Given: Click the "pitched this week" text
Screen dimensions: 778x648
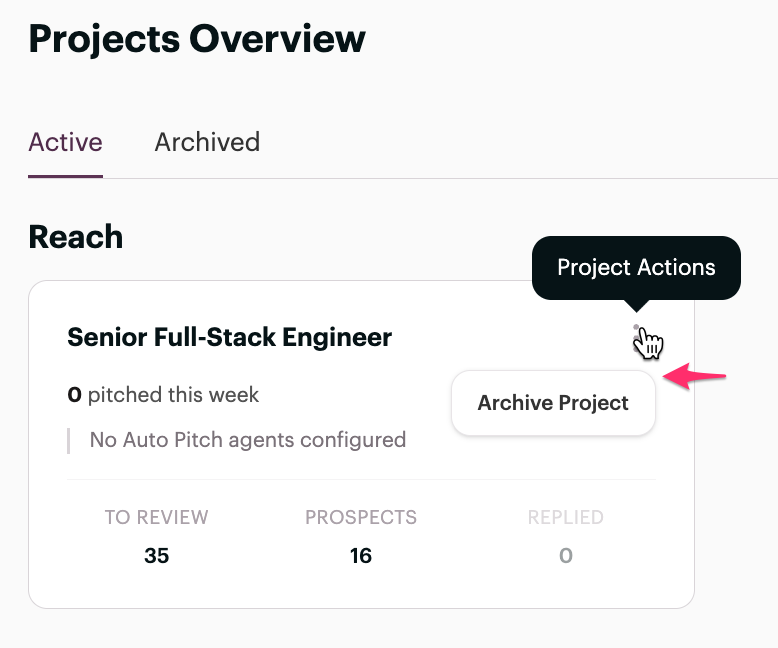Looking at the screenshot, I should point(173,395).
